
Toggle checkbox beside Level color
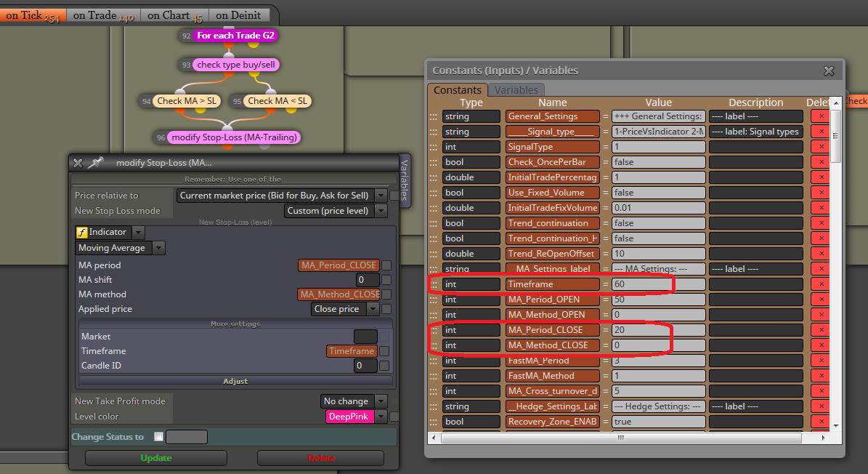coord(394,417)
